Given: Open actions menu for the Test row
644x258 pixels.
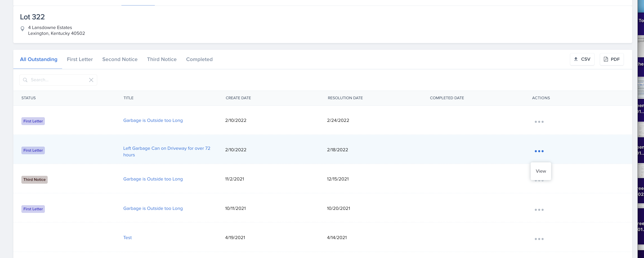Looking at the screenshot, I should 539,239.
